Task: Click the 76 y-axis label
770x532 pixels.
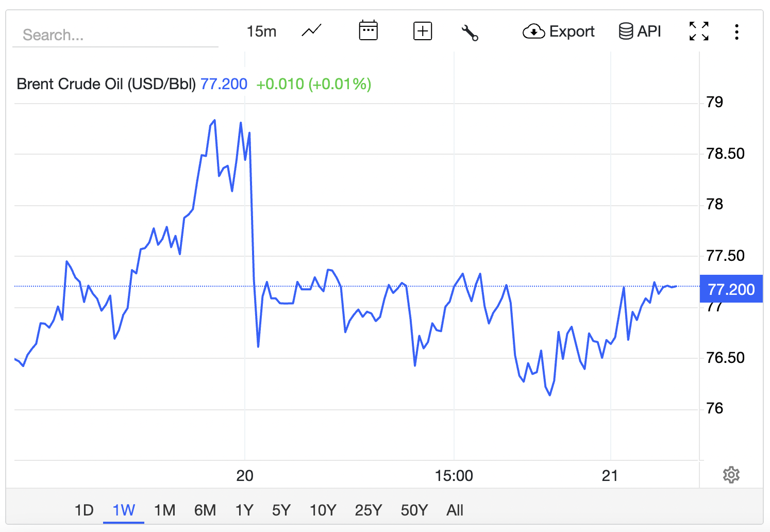Action: pyautogui.click(x=714, y=409)
